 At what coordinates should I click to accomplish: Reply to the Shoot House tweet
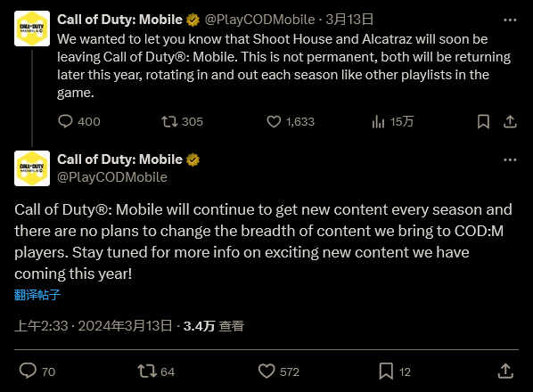78,121
